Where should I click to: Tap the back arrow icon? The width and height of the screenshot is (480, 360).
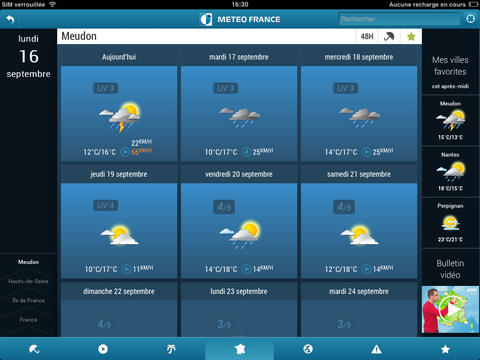point(10,19)
